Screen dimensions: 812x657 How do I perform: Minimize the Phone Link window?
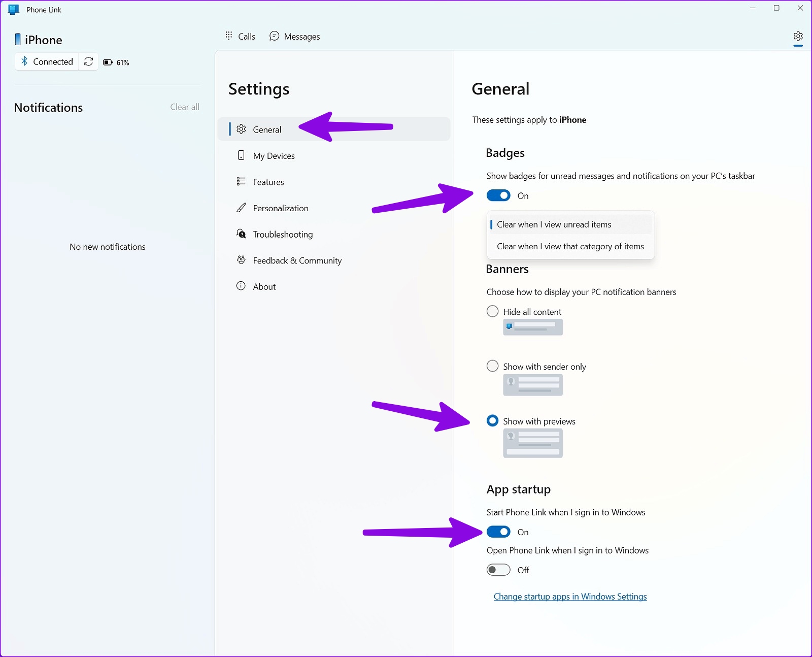point(753,8)
